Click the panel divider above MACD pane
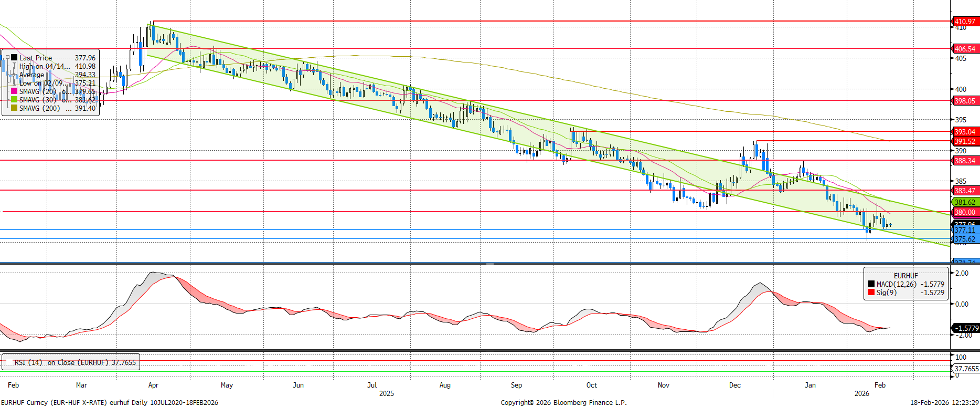980x407 pixels. point(489,264)
